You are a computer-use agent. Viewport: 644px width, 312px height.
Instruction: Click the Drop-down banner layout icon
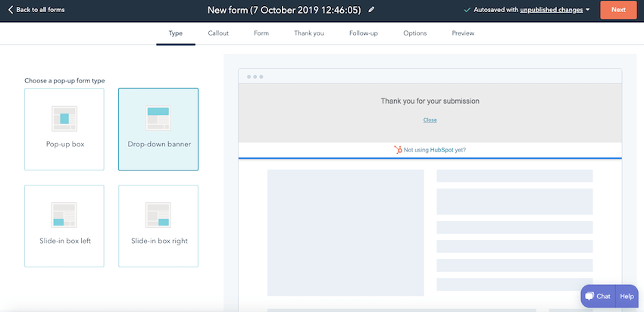pyautogui.click(x=158, y=119)
